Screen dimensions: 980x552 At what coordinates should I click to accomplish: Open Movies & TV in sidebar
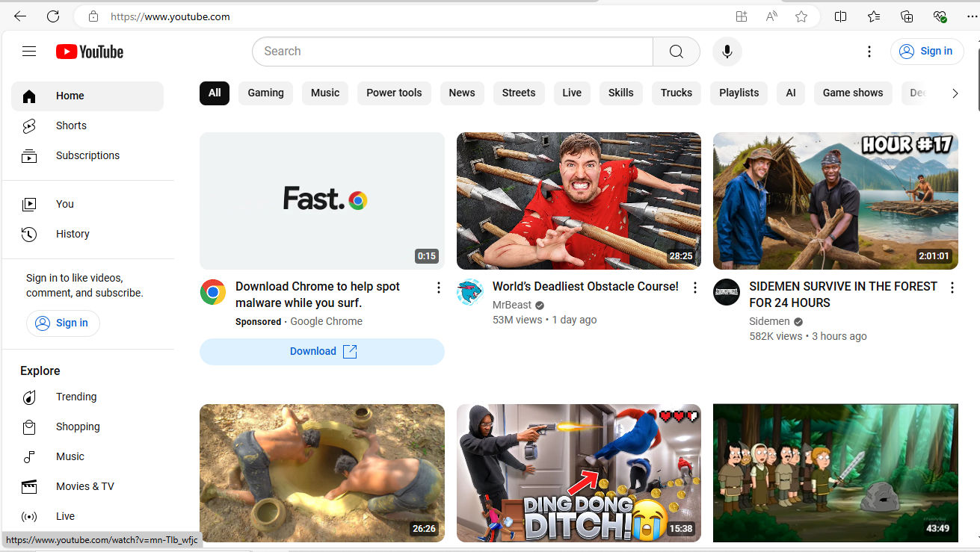tap(29, 486)
